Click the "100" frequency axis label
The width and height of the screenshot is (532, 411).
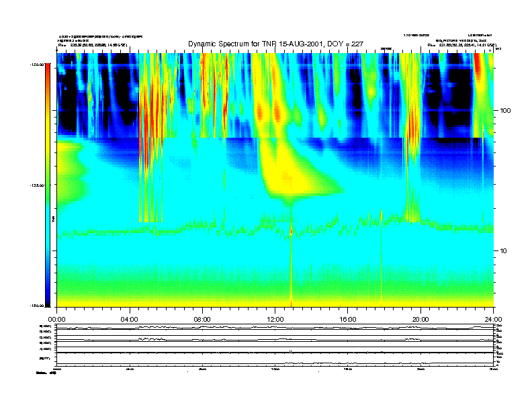pos(505,111)
